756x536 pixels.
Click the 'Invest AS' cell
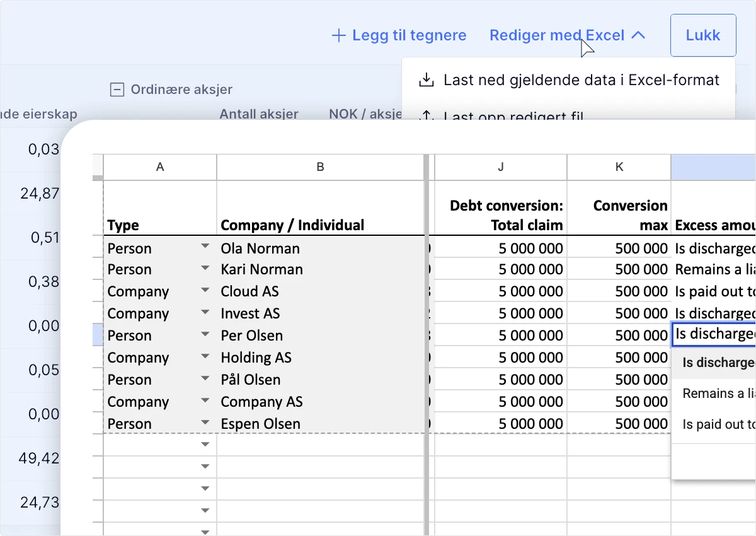321,313
